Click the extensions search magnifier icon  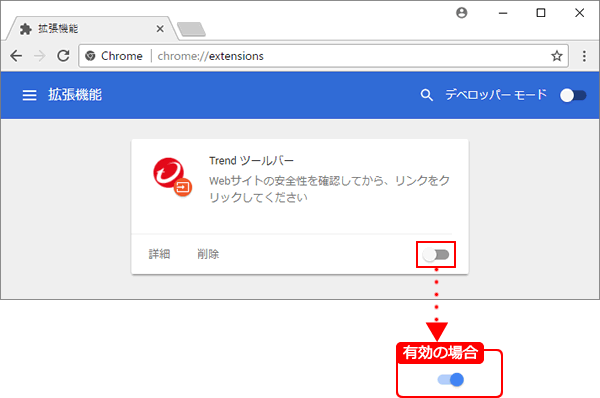point(426,95)
